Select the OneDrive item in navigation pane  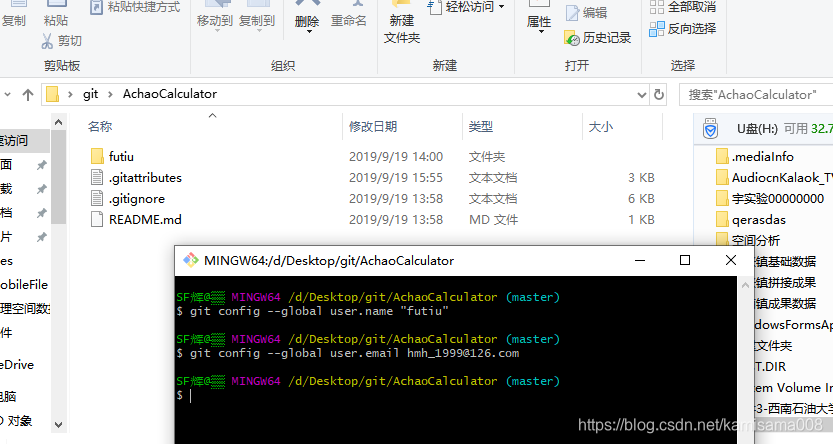(17, 365)
